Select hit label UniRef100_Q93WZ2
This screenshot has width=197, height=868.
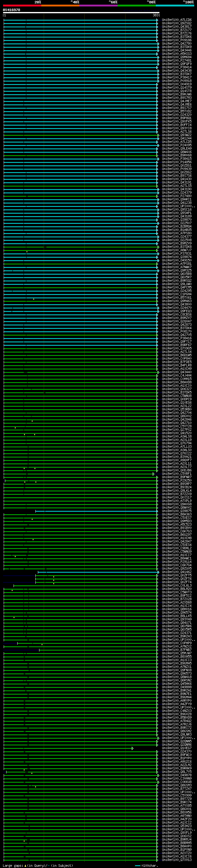click(x=176, y=135)
